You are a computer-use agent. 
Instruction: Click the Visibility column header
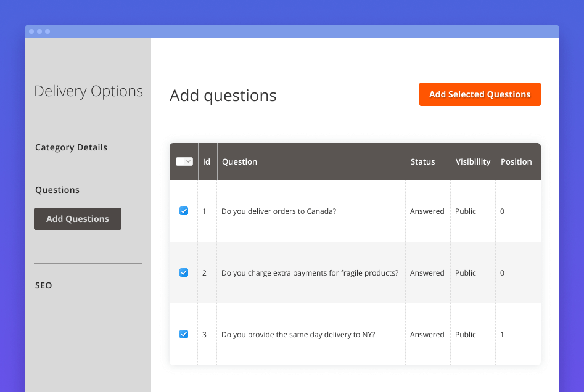[473, 161]
